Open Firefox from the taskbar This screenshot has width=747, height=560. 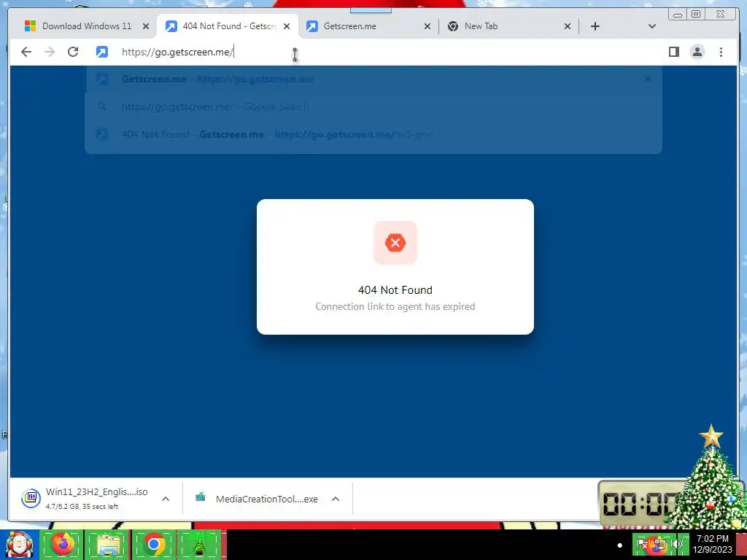63,545
